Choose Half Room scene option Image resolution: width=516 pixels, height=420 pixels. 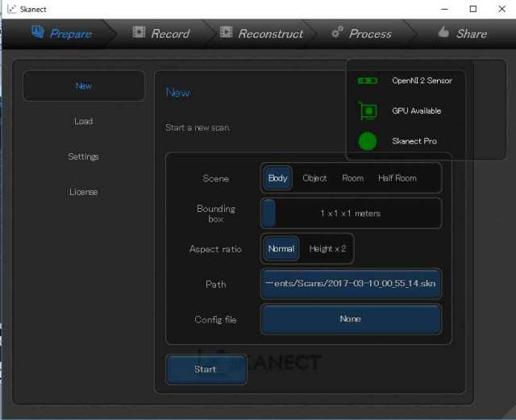pos(397,178)
